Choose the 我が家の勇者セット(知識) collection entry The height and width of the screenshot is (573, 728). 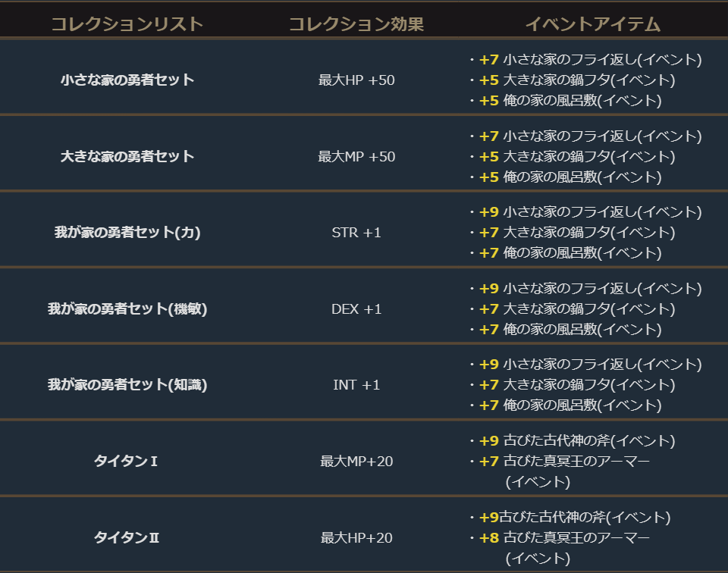(x=127, y=385)
